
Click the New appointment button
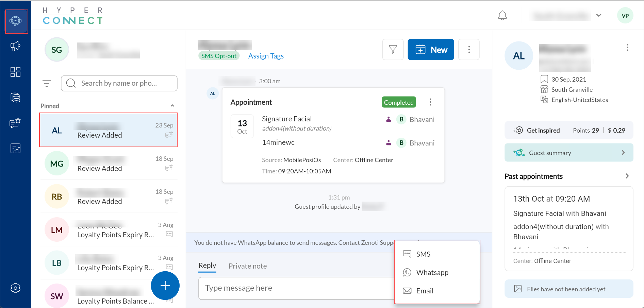pyautogui.click(x=431, y=50)
